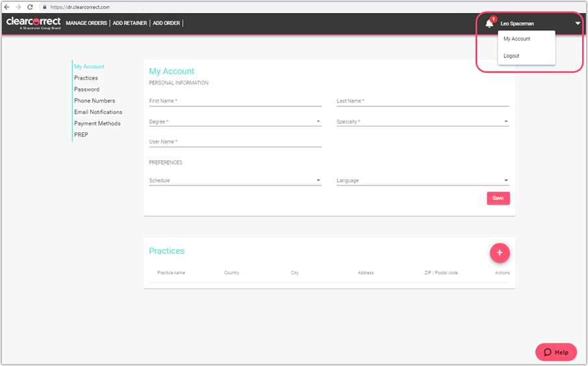
Task: Go to Add Retainer in the top bar
Action: [x=130, y=23]
